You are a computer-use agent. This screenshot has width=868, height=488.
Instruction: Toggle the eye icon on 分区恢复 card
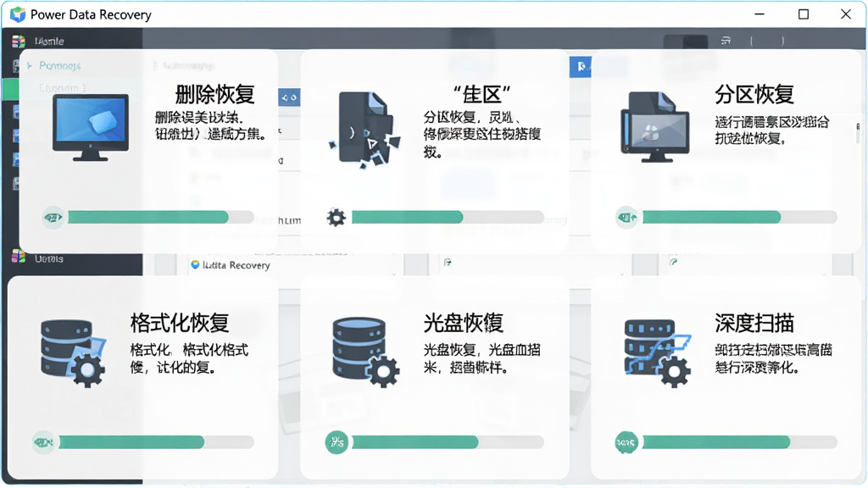click(x=626, y=218)
